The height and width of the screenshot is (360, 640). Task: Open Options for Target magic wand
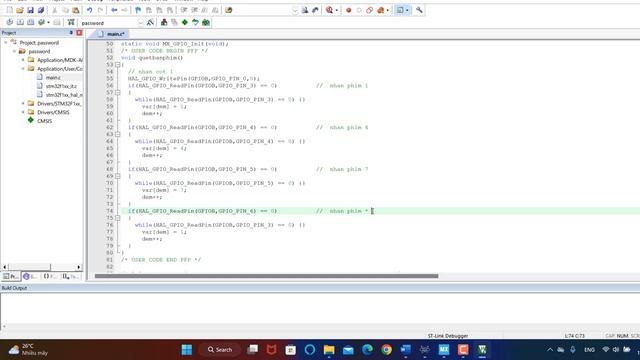[150, 22]
